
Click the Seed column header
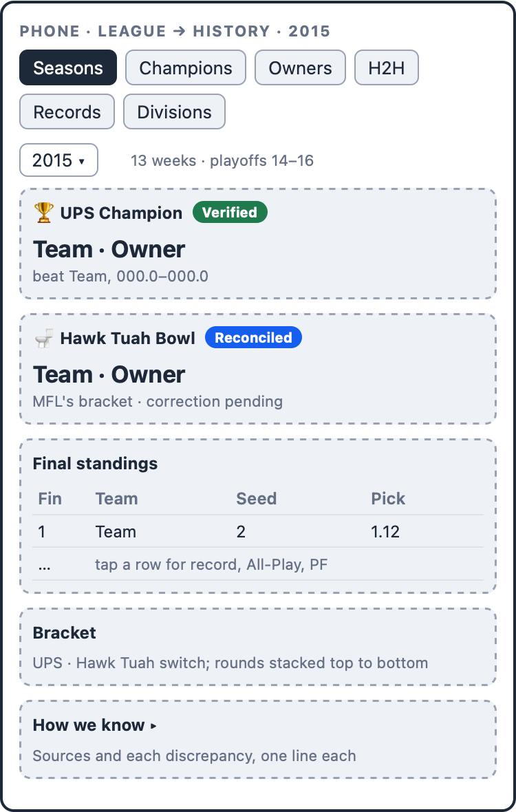pos(256,498)
